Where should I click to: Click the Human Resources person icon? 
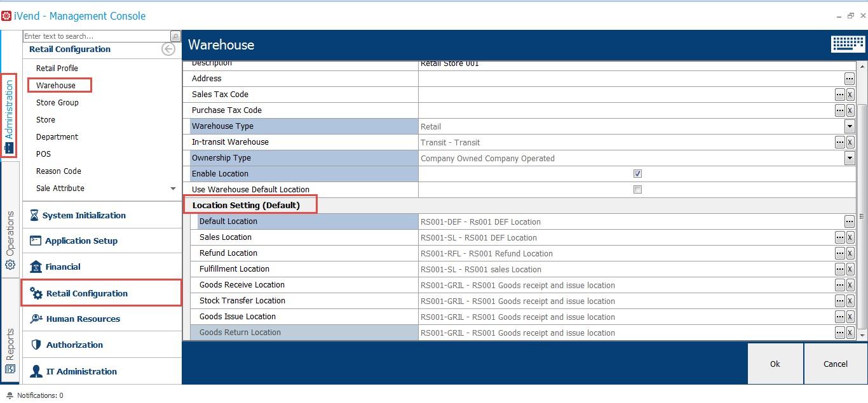(x=36, y=319)
